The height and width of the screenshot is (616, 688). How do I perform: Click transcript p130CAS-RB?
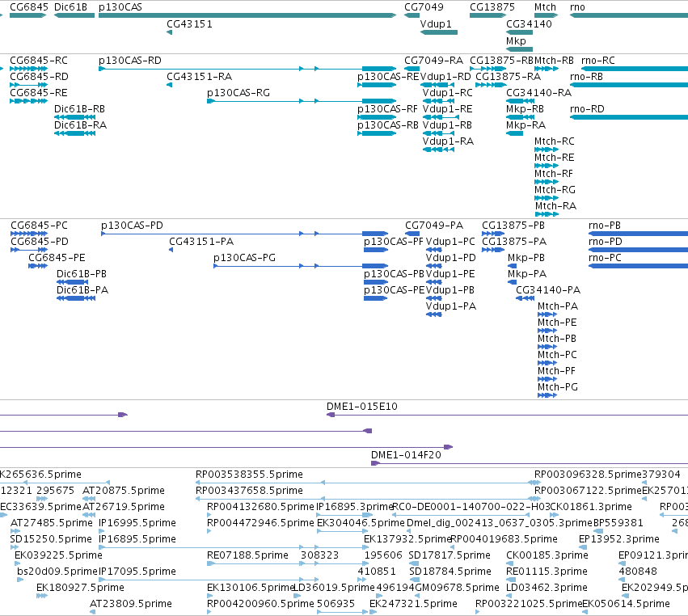388,125
